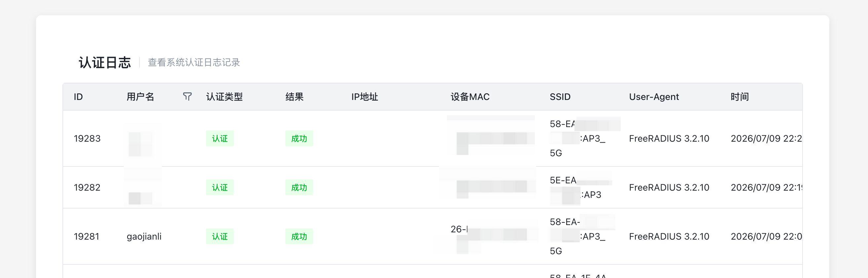Click the timestamp in row 19283
868x278 pixels.
[766, 139]
